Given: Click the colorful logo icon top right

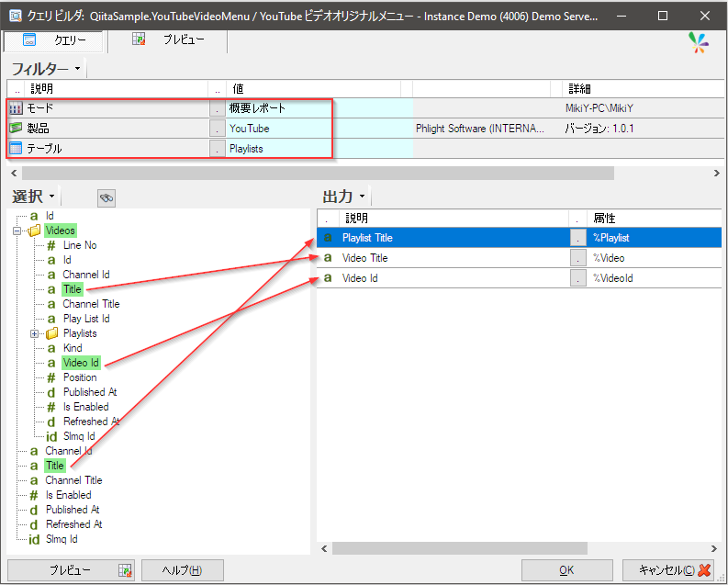Looking at the screenshot, I should click(699, 43).
